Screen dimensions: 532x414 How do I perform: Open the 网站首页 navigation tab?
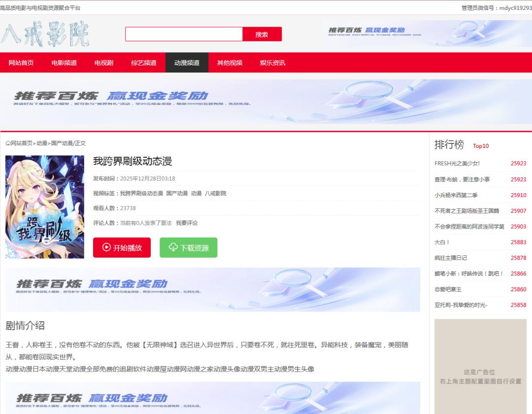tap(21, 63)
